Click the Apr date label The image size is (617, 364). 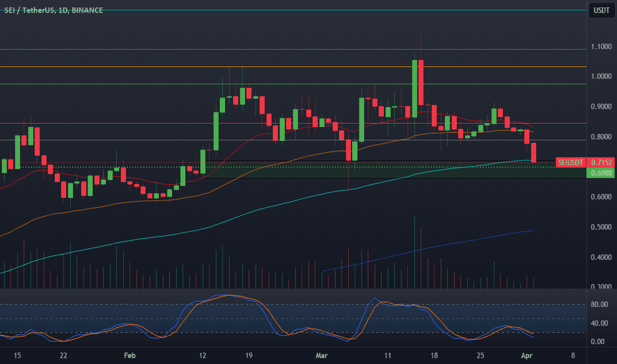pyautogui.click(x=526, y=355)
